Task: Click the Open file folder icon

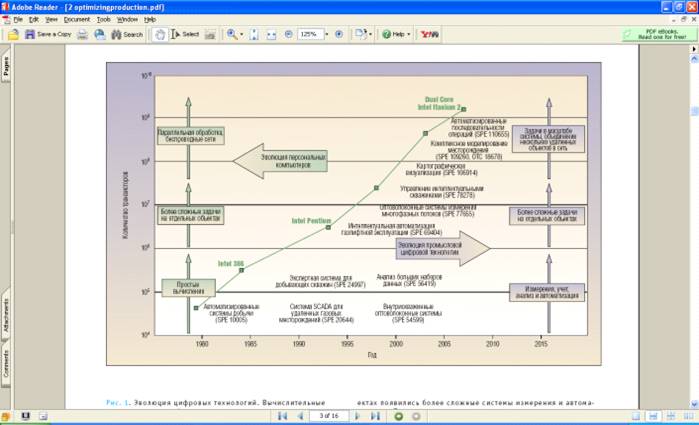Action: tap(14, 34)
